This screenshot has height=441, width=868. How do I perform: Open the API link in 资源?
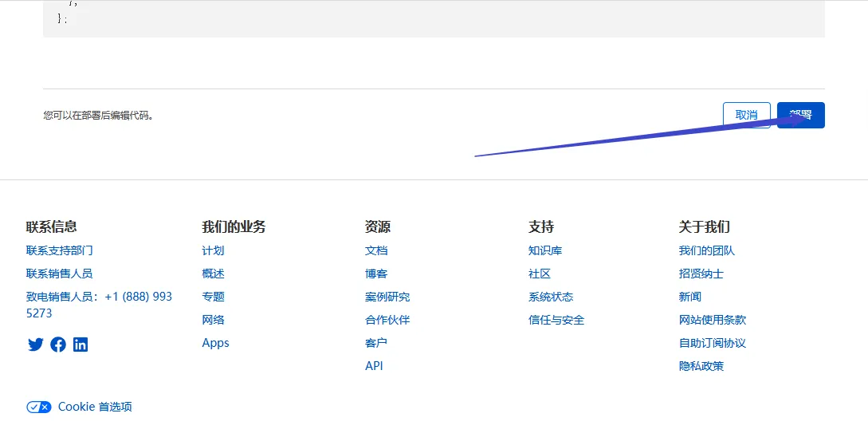coord(374,366)
